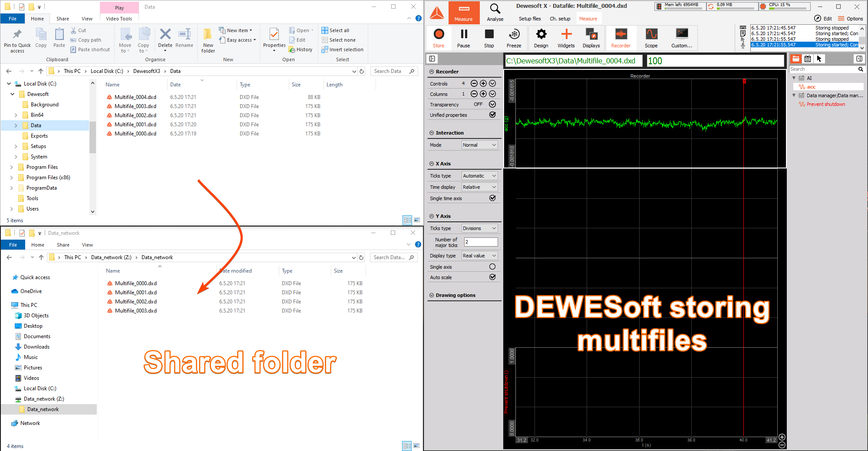Open Display type Real value dropdown

coord(480,256)
